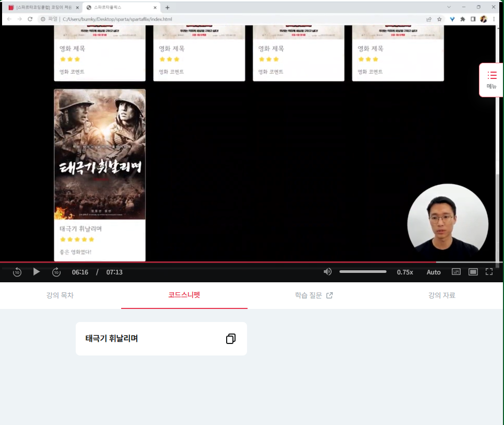This screenshot has height=425, width=504.
Task: View site info icon beside 파일
Action: point(43,19)
